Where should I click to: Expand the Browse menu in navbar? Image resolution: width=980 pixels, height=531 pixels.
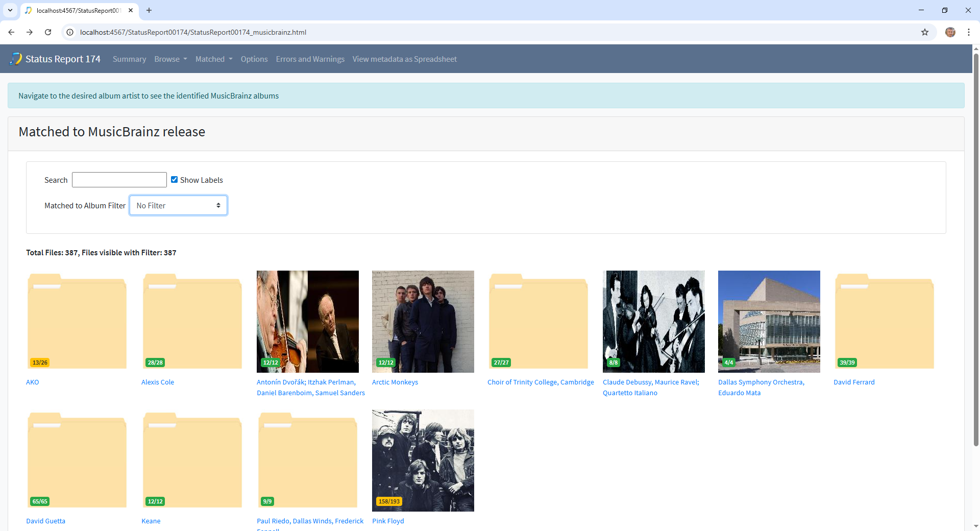click(x=170, y=59)
